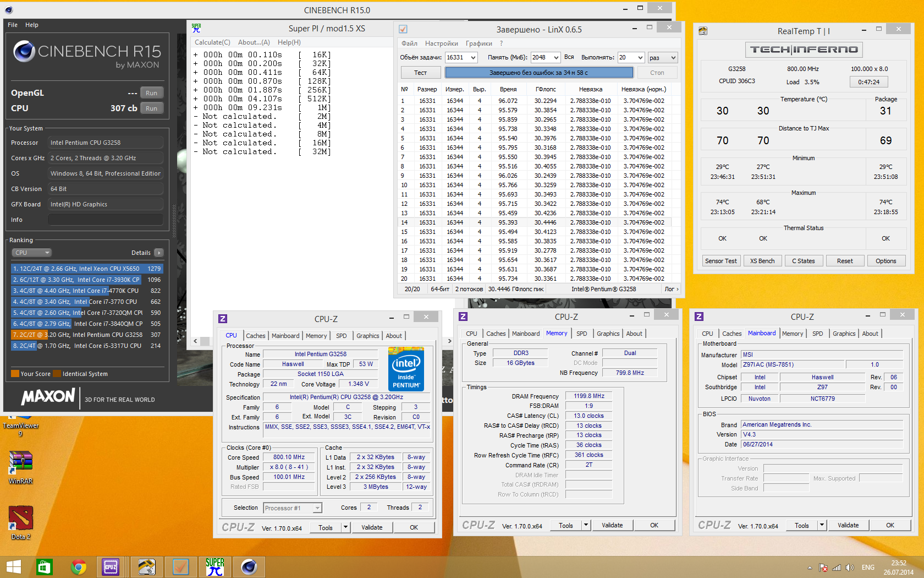This screenshot has width=924, height=578.
Task: Click the Z icon of the CPU-Z Memory window
Action: [463, 317]
